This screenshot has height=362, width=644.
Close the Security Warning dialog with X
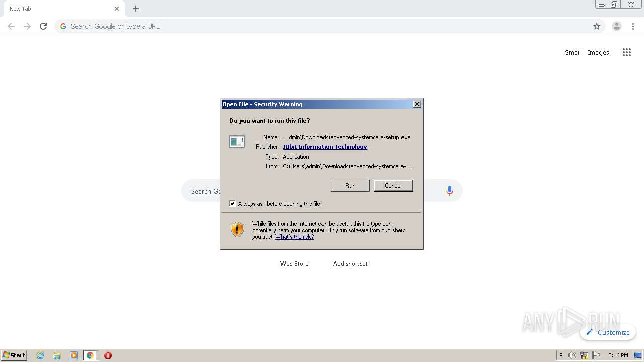click(x=417, y=104)
